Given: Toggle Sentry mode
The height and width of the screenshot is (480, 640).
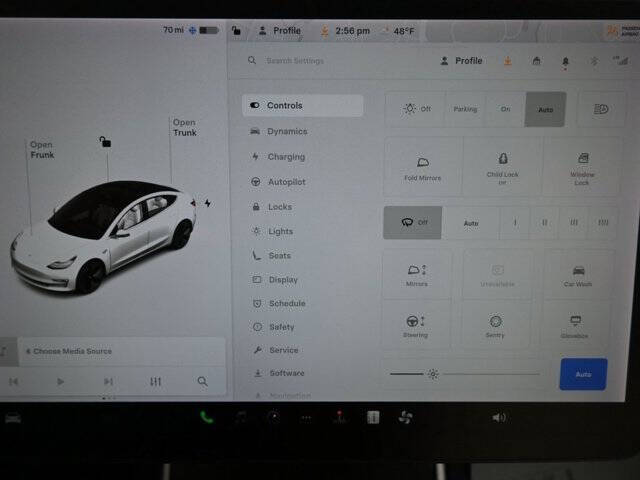Looking at the screenshot, I should click(495, 326).
